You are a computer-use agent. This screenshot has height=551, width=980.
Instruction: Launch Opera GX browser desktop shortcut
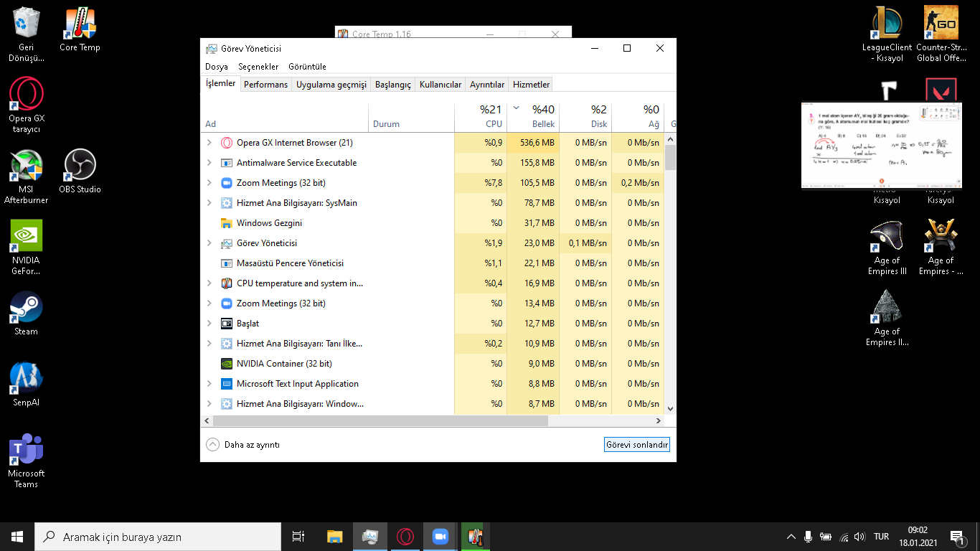coord(27,104)
